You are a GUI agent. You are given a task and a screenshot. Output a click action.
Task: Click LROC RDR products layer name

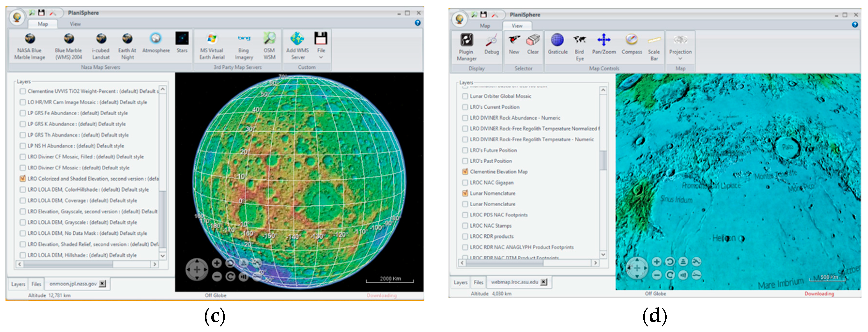(492, 237)
